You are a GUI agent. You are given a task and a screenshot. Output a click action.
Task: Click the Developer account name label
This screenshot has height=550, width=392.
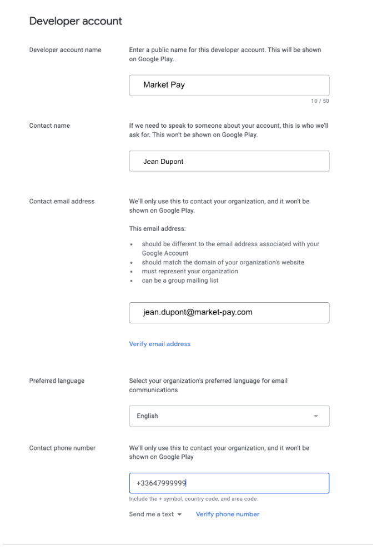[65, 50]
